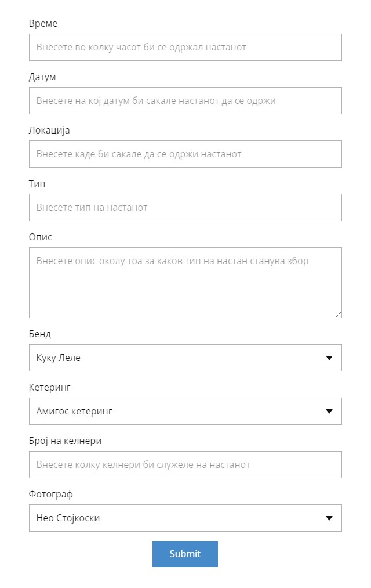The image size is (371, 588).
Task: Click the Локација location input field
Action: (185, 154)
